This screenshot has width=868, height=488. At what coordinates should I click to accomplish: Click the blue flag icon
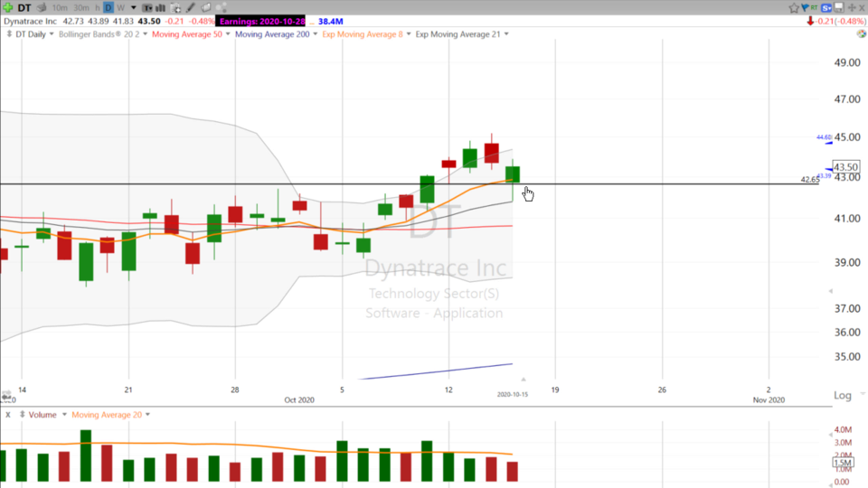[x=805, y=8]
